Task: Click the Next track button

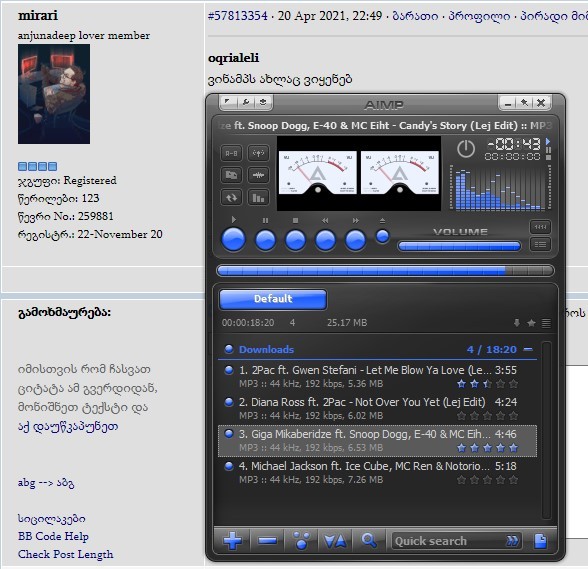Action: point(356,240)
